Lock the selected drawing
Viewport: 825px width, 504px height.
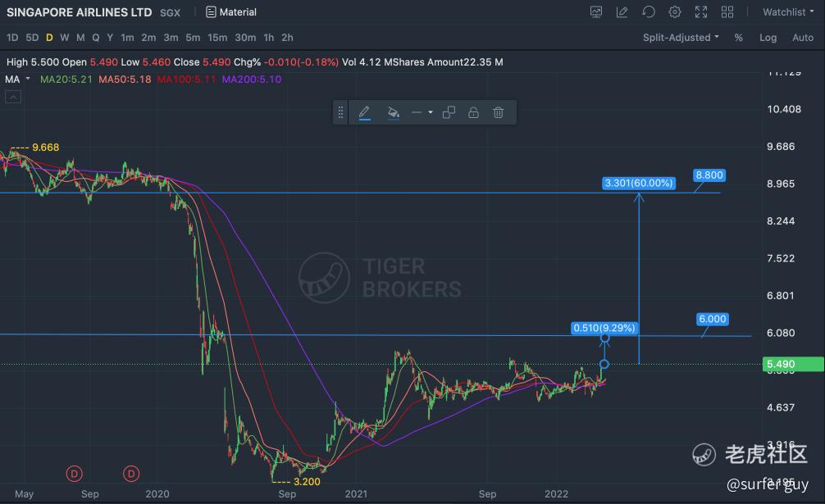473,112
